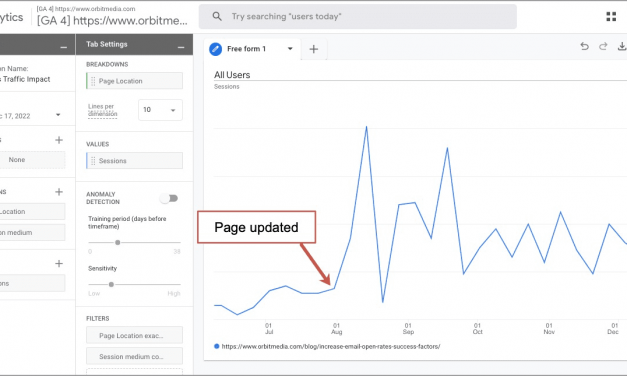
Task: Click the bottom left chip ending in 'ons'
Action: pos(32,283)
